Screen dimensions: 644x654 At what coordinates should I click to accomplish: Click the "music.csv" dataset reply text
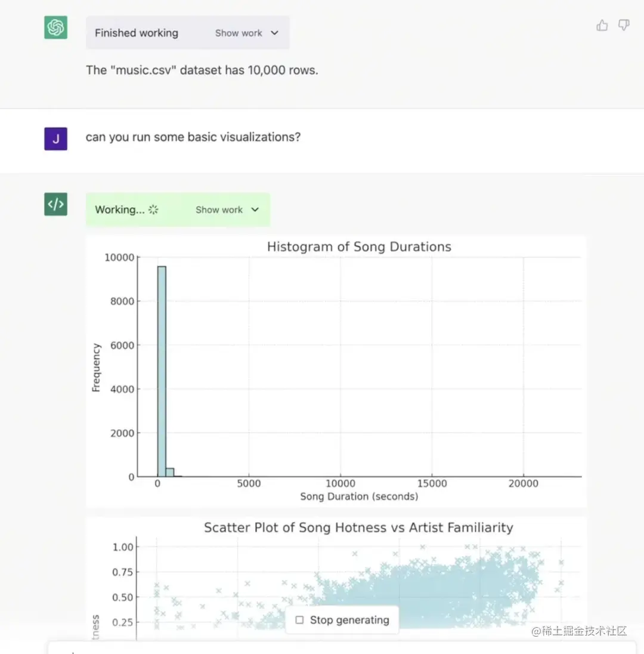click(x=202, y=70)
